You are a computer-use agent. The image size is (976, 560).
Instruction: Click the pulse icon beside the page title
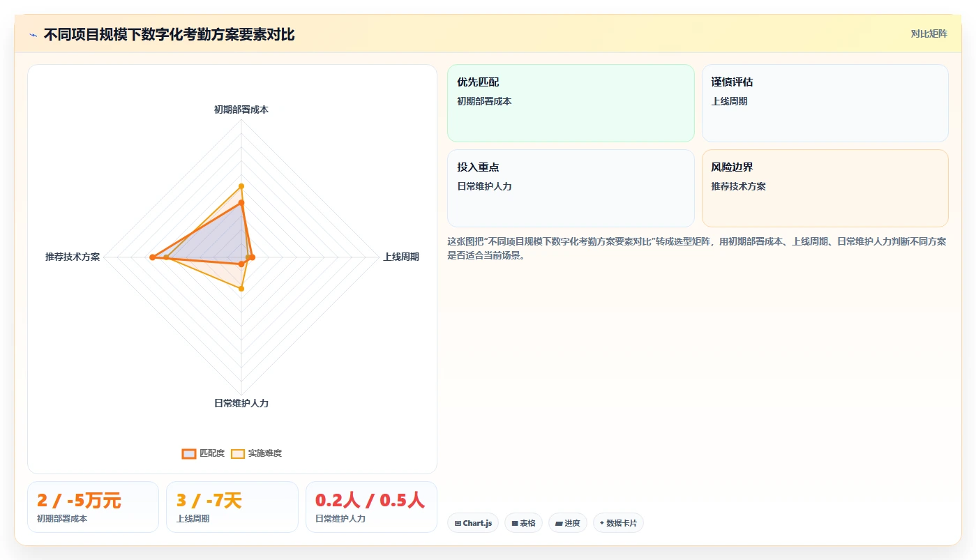(33, 34)
